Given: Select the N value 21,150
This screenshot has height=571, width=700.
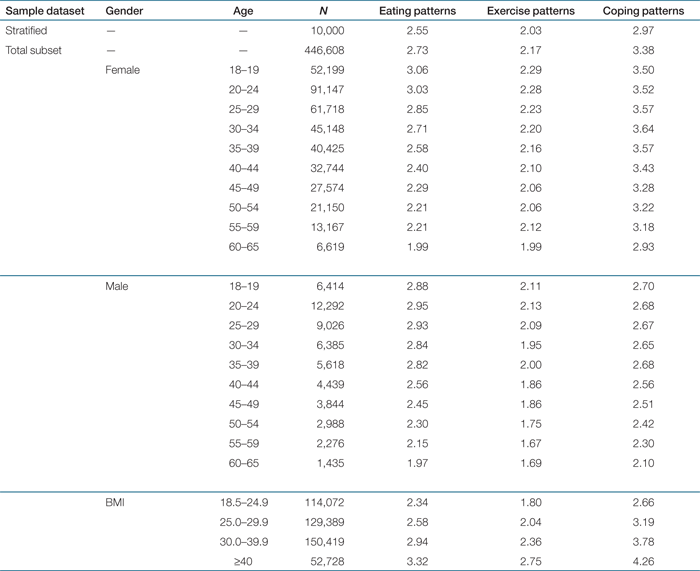Looking at the screenshot, I should pyautogui.click(x=328, y=207).
